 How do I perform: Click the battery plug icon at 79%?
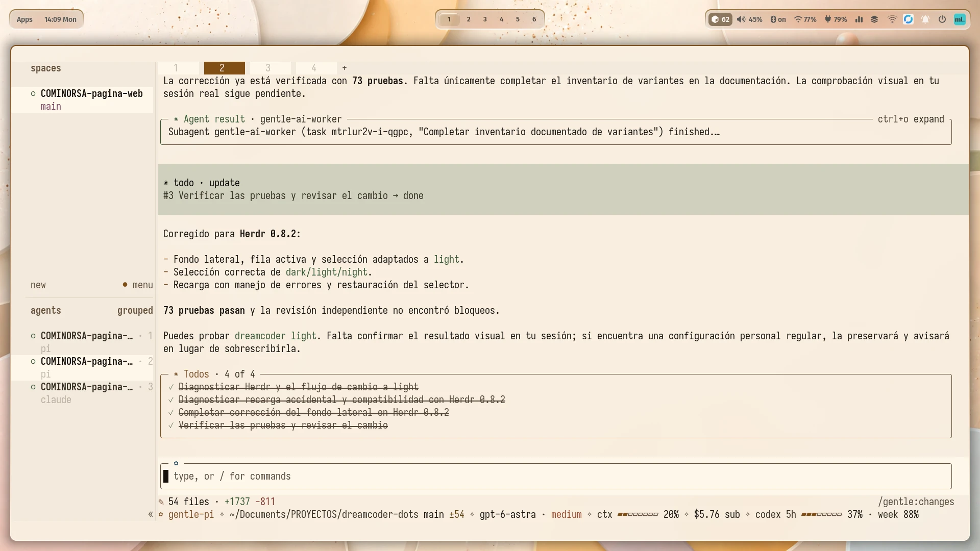click(828, 19)
